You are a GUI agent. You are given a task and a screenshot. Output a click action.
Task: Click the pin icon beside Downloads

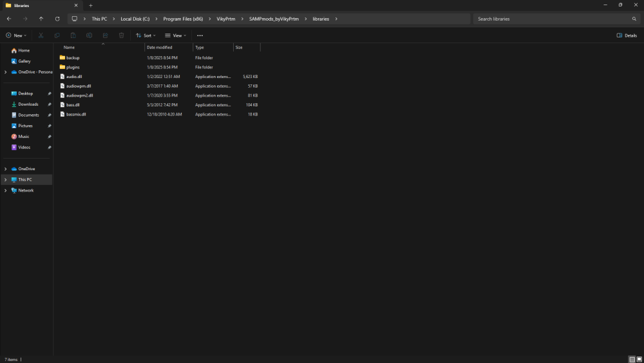pos(50,104)
